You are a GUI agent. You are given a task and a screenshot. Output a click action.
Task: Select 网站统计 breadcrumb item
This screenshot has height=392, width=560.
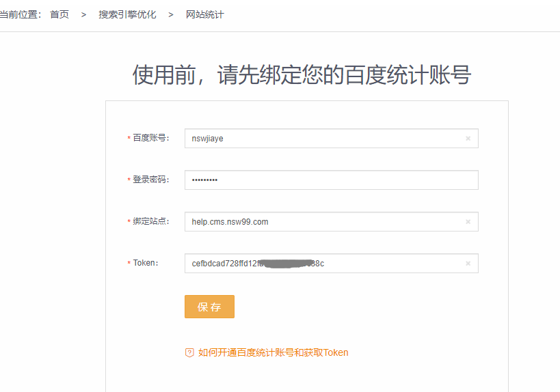pos(204,14)
